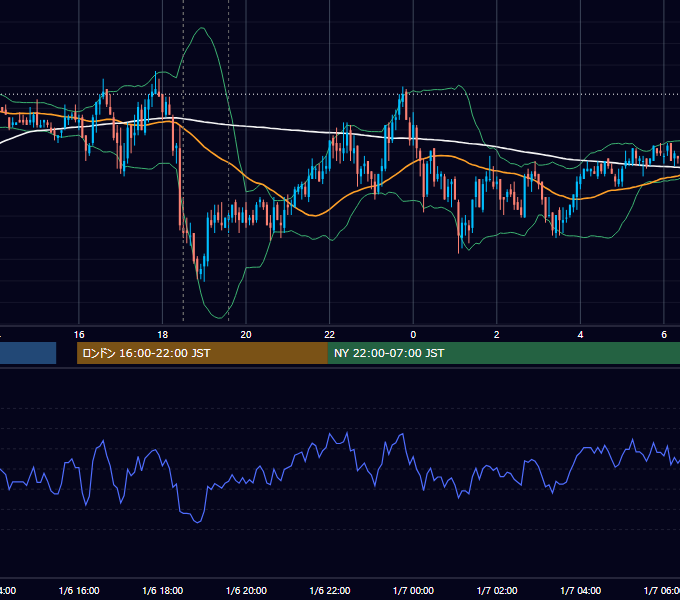The image size is (680, 600).
Task: Click the 1/7 04:00 time label
Action: (x=581, y=590)
